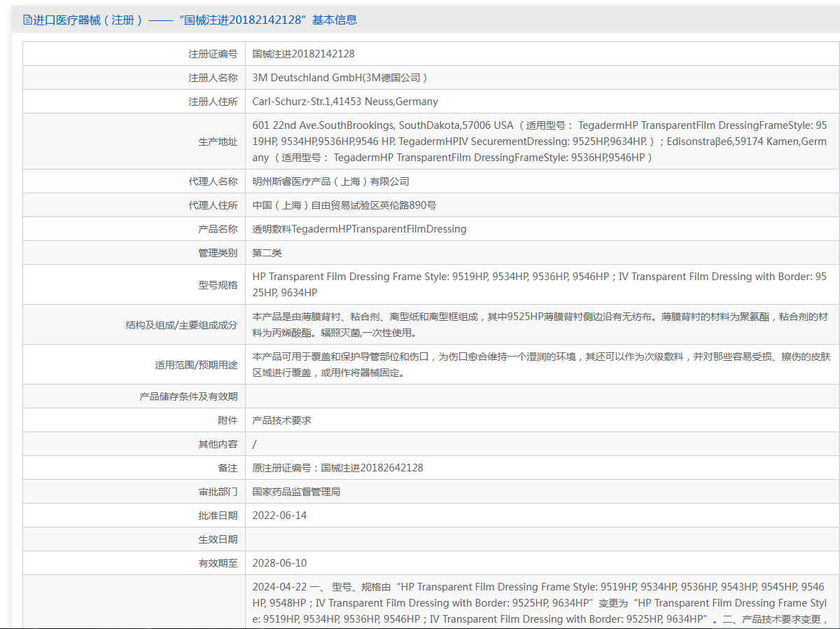Select approval date 2022-06-14

[x=279, y=516]
